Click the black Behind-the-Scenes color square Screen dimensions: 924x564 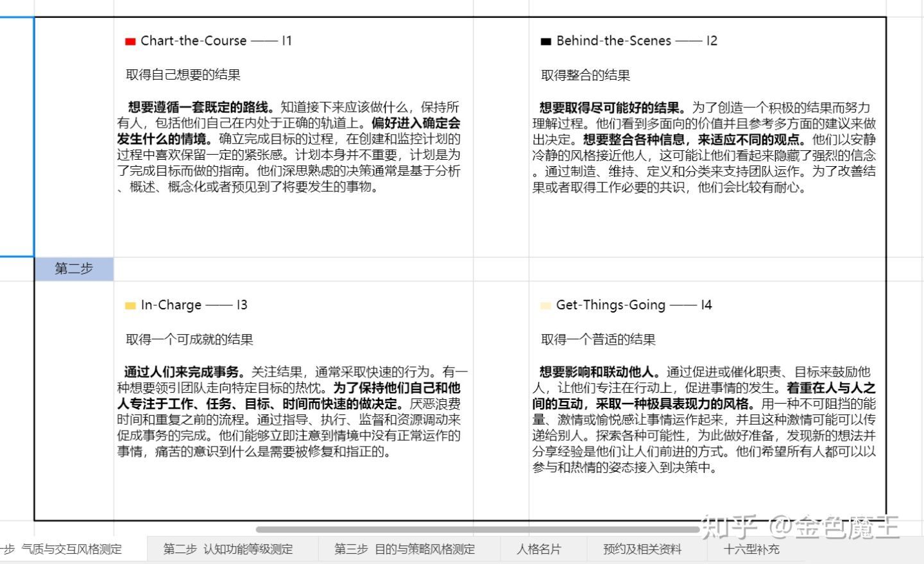(x=546, y=42)
